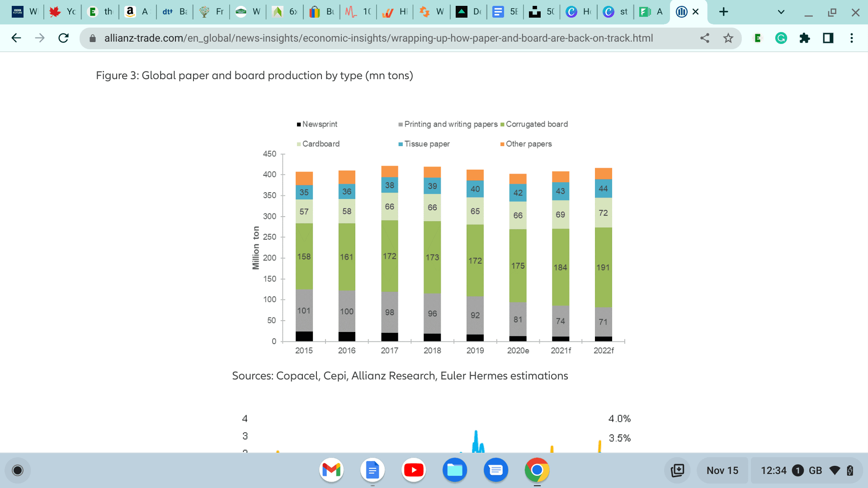Click the padlock icon in the address bar

[92, 38]
